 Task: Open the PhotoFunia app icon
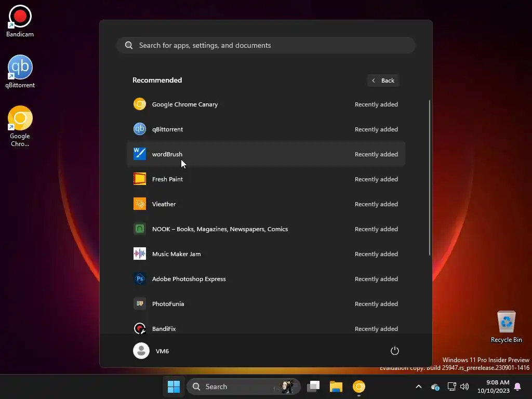(139, 303)
